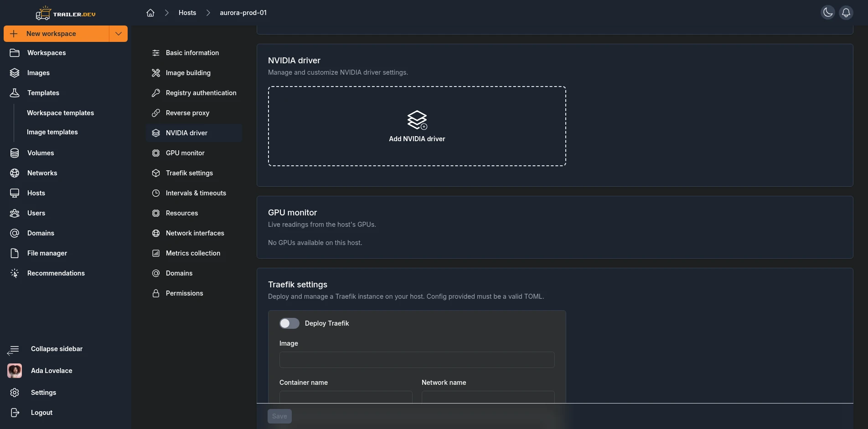Image resolution: width=868 pixels, height=429 pixels.
Task: Click "No GPUs available on this host." text
Action: pyautogui.click(x=315, y=243)
